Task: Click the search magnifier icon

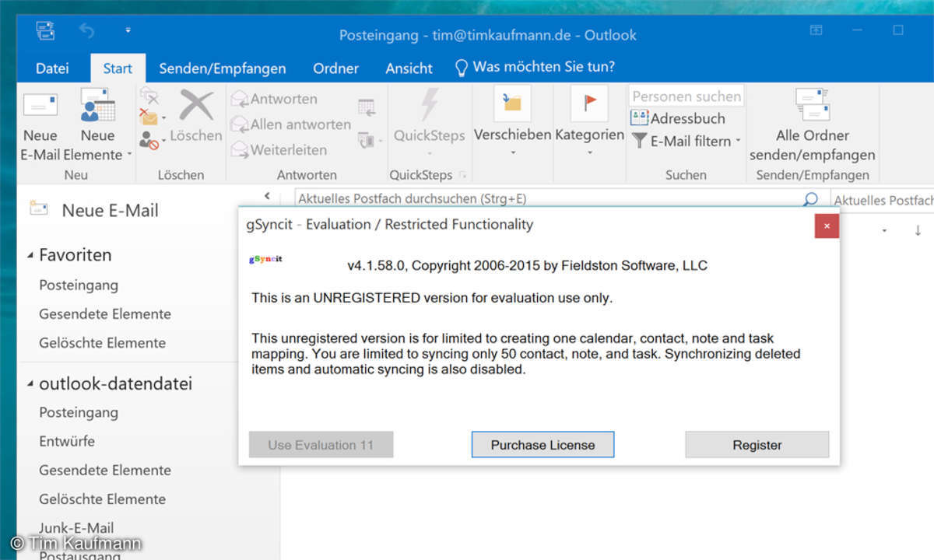Action: point(810,199)
